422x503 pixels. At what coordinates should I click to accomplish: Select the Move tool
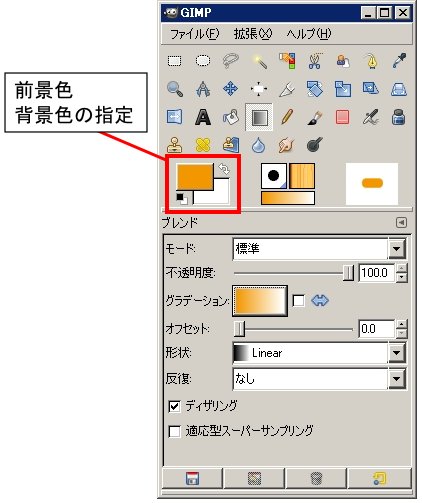pyautogui.click(x=231, y=89)
